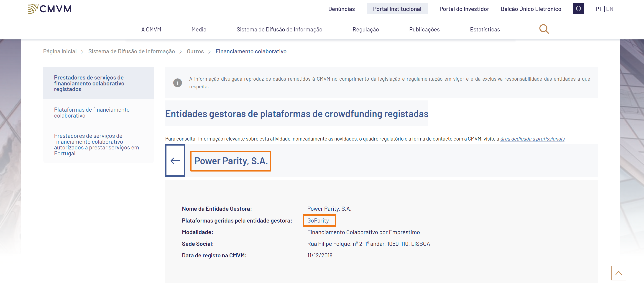This screenshot has height=287, width=644.
Task: Click the Nome da Entidade Gestora label
Action: [x=217, y=209]
